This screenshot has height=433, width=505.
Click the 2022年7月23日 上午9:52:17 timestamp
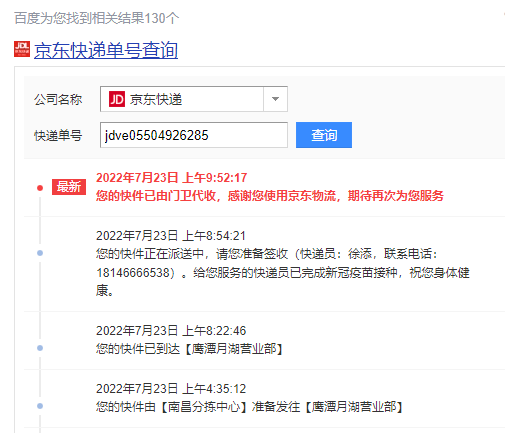click(x=171, y=178)
